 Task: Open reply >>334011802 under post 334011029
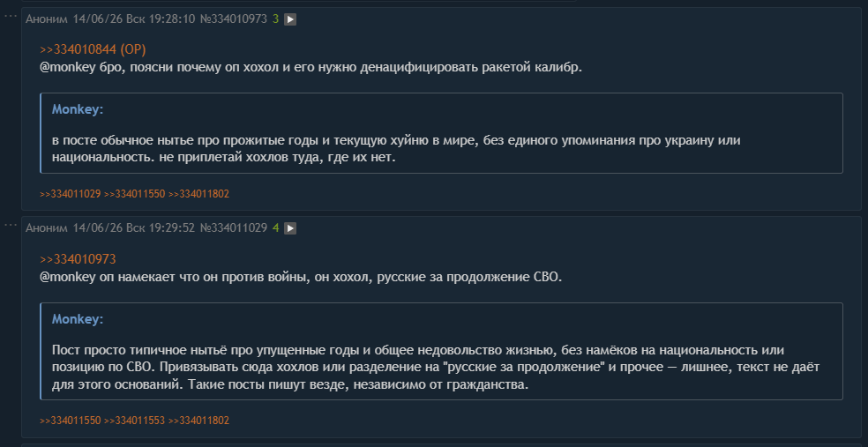click(198, 421)
